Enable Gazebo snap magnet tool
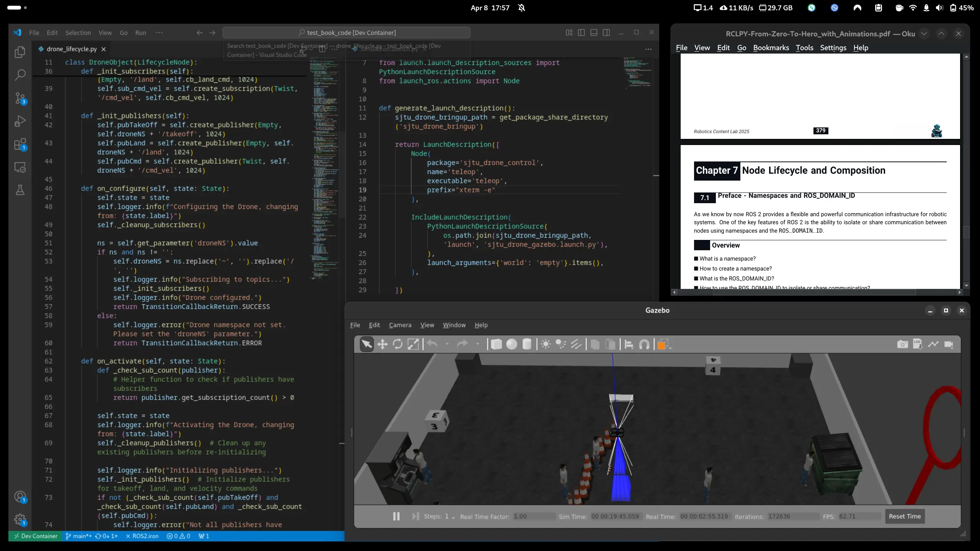This screenshot has width=980, height=551. point(644,344)
